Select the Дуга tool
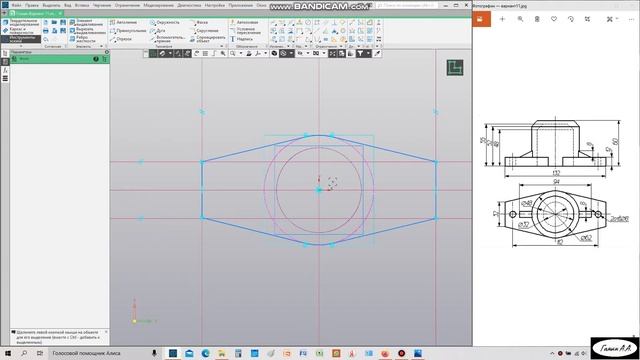640x360 pixels. [158, 31]
